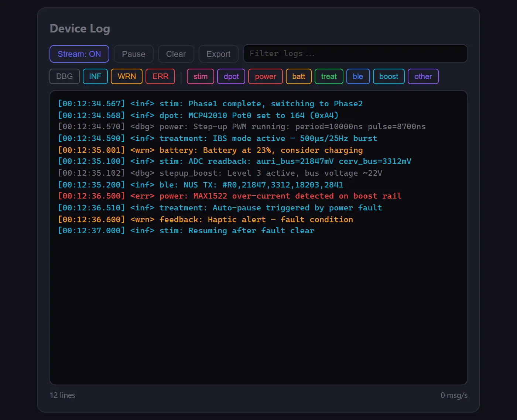Viewport: 517px width, 420px height.
Task: Toggle the treat module filter
Action: coord(329,76)
